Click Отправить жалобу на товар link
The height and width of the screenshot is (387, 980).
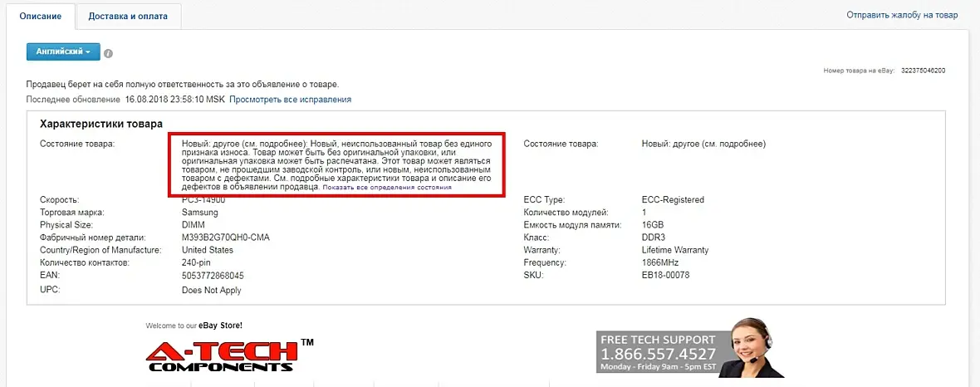click(x=902, y=15)
